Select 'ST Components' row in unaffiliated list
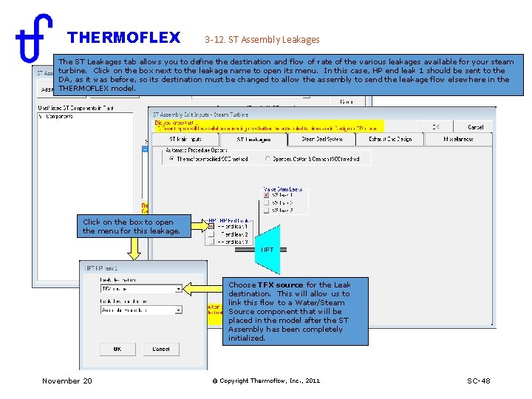532x399 pixels. (x=56, y=117)
